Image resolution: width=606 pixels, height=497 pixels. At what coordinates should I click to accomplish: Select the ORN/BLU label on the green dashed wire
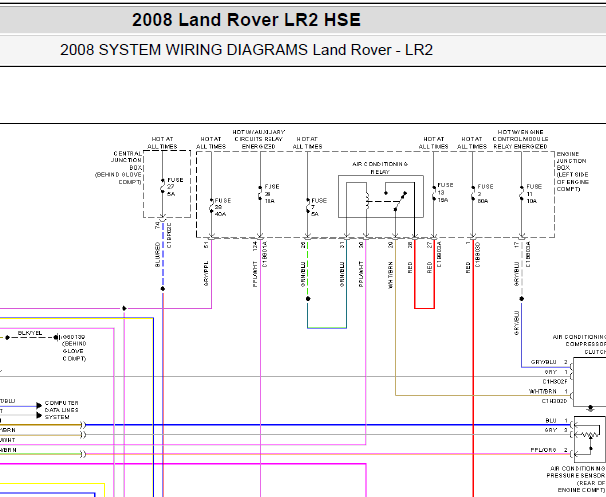click(x=303, y=274)
